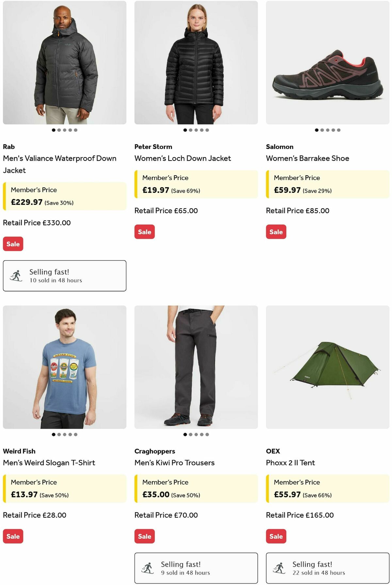The height and width of the screenshot is (585, 392).
Task: Click the Rab down jacket product photo
Action: 64,62
